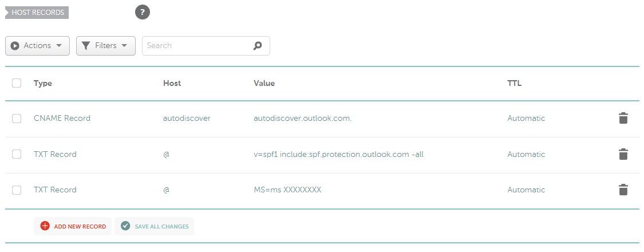Edit the @ host of the MS=ms record
The height and width of the screenshot is (252, 644).
pos(167,190)
